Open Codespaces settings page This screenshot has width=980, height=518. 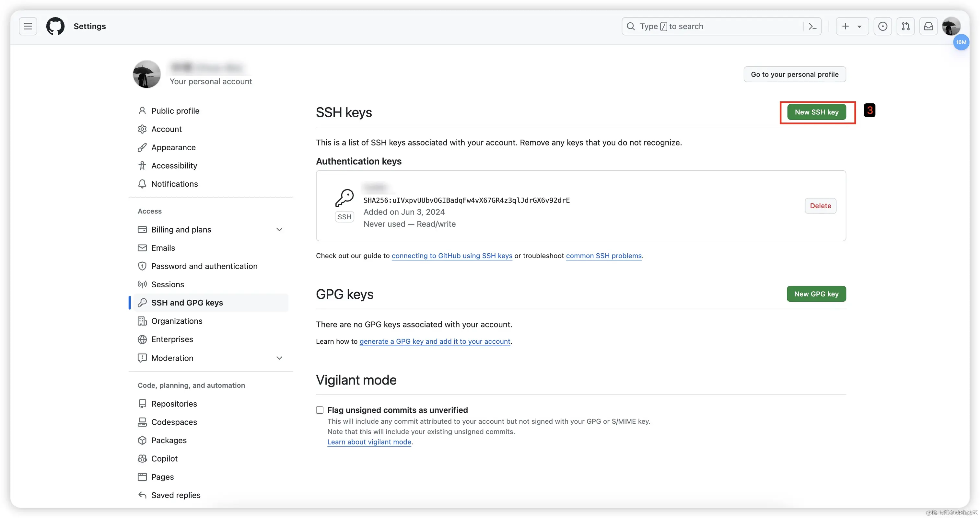point(174,422)
